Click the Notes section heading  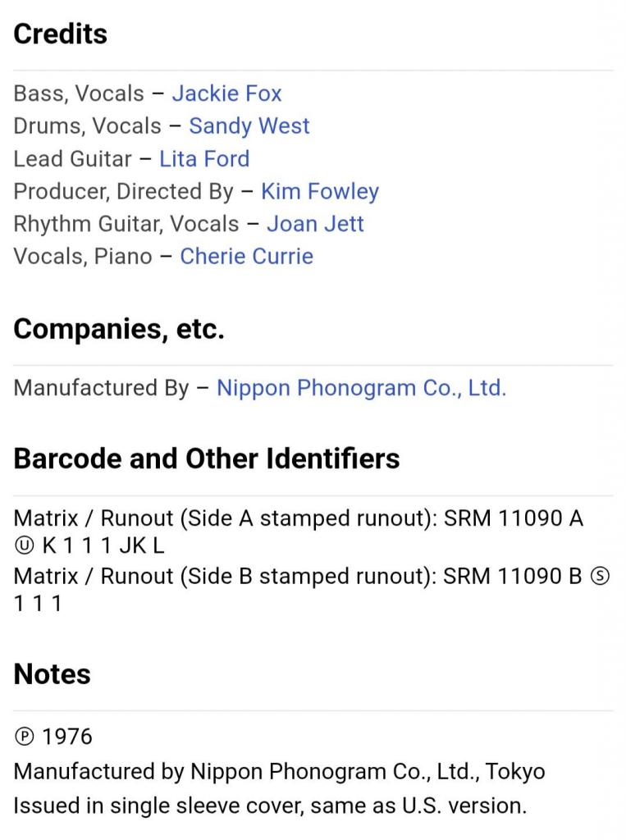53,674
